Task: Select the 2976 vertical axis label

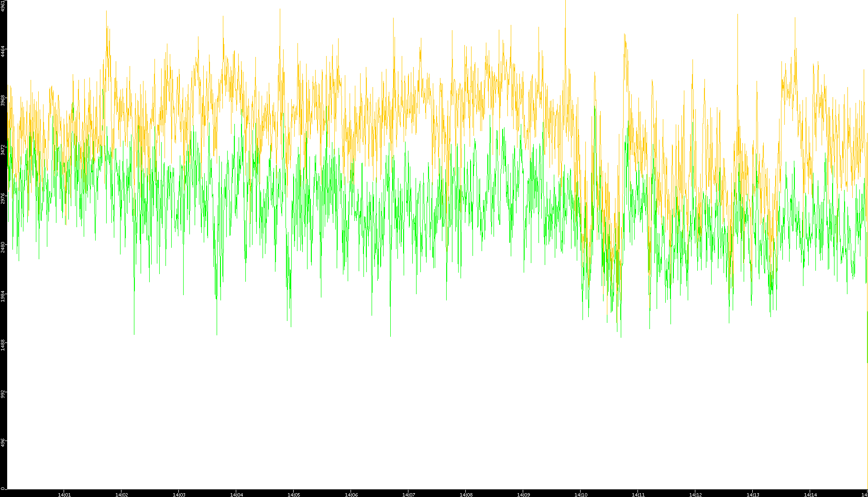Action: 3,198
